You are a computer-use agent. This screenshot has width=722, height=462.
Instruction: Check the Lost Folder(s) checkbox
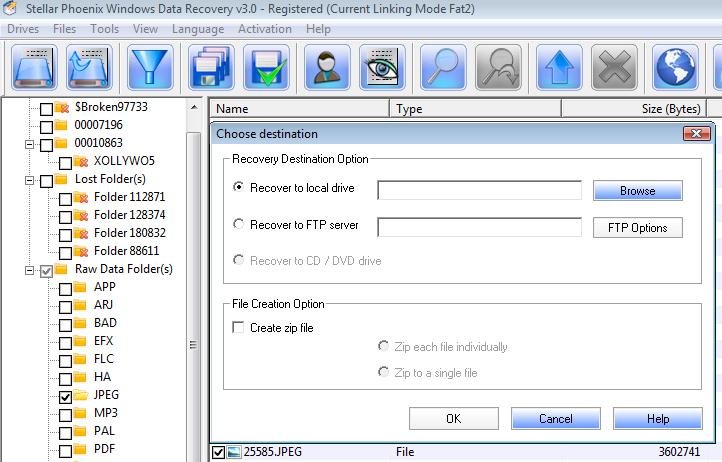[x=46, y=181]
